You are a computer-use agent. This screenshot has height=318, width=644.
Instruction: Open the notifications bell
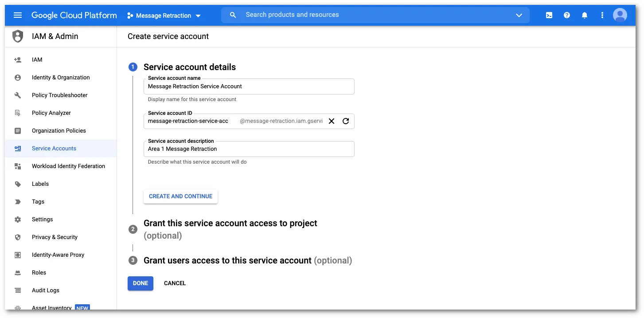(x=584, y=15)
